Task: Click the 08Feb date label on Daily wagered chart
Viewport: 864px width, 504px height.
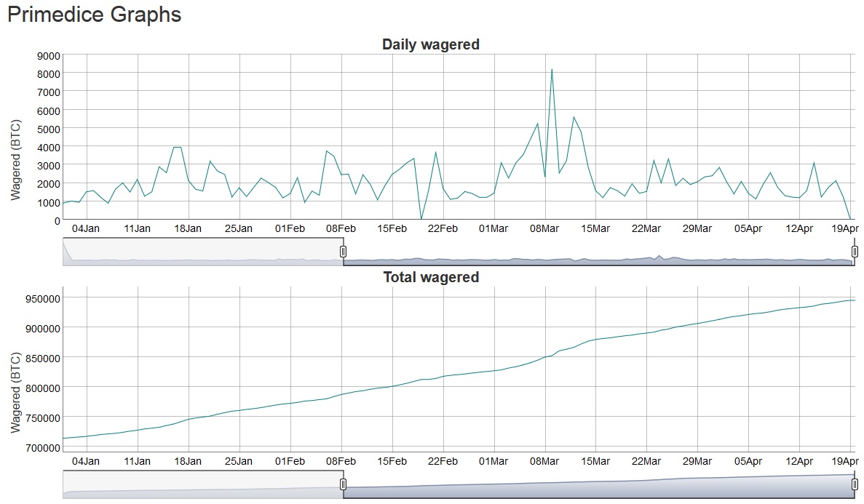Action: pyautogui.click(x=341, y=228)
